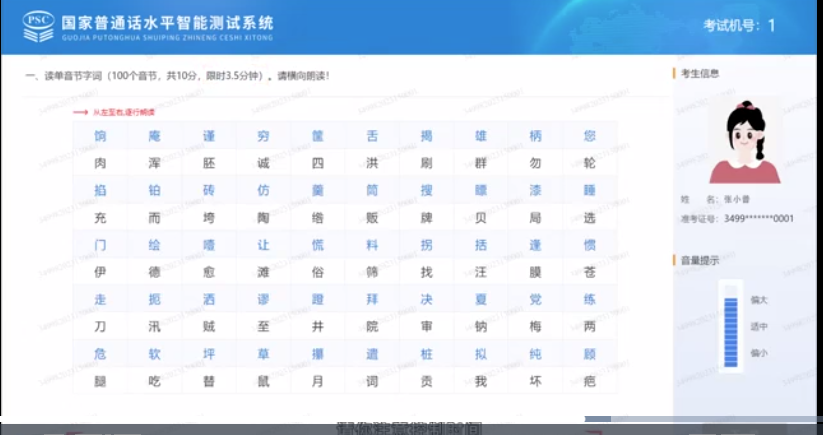Click the candidate avatar photo
This screenshot has width=823, height=435.
click(743, 141)
